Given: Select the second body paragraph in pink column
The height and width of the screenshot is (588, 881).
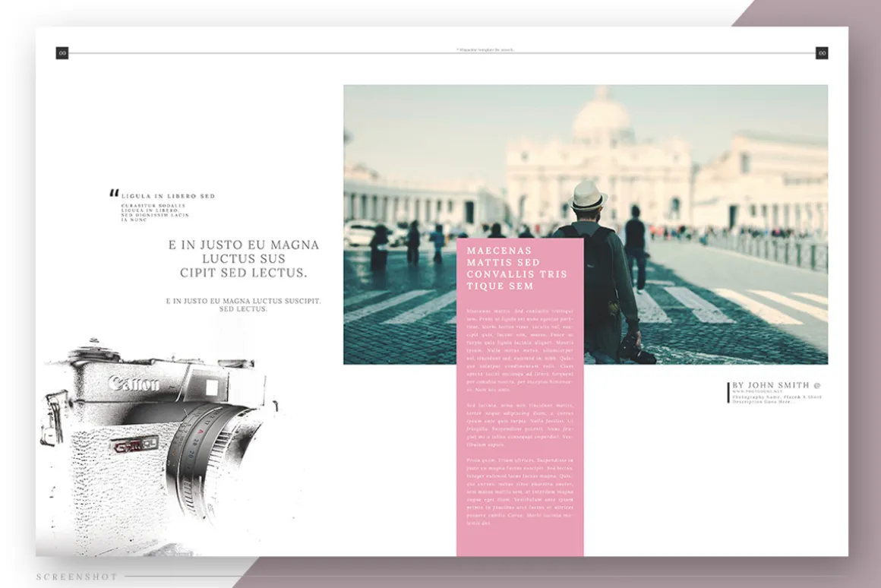Looking at the screenshot, I should [x=519, y=425].
